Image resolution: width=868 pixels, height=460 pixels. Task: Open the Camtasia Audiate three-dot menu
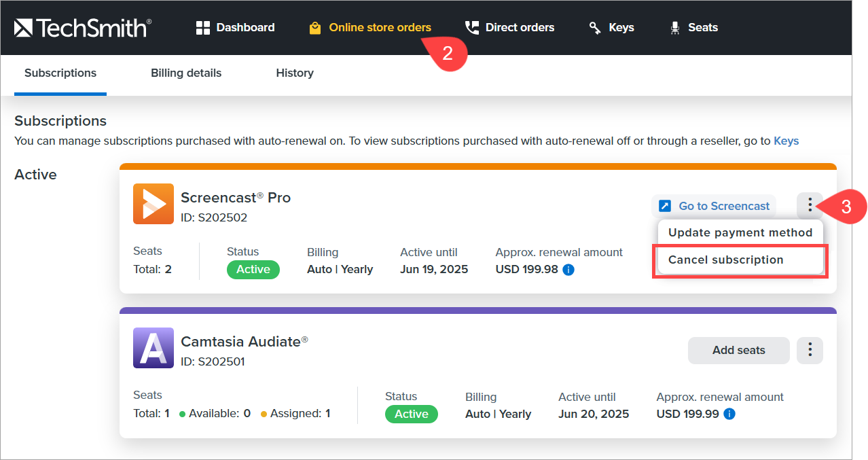810,350
